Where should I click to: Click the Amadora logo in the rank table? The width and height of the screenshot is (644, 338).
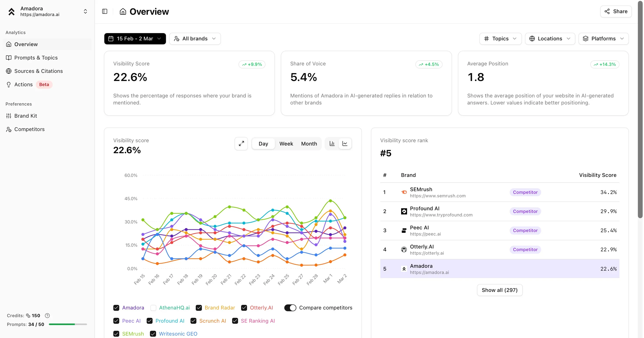(x=404, y=269)
